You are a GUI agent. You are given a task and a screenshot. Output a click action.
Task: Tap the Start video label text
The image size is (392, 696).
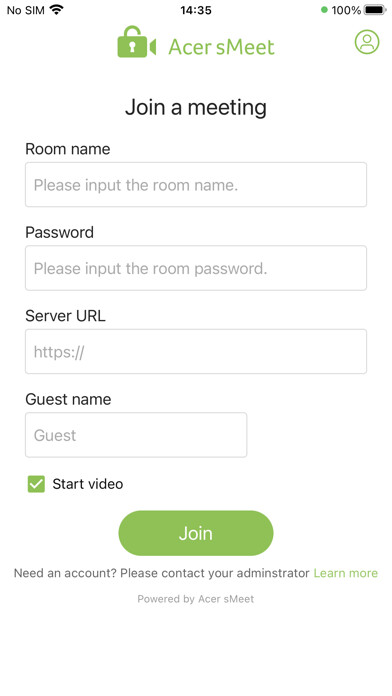click(x=87, y=484)
